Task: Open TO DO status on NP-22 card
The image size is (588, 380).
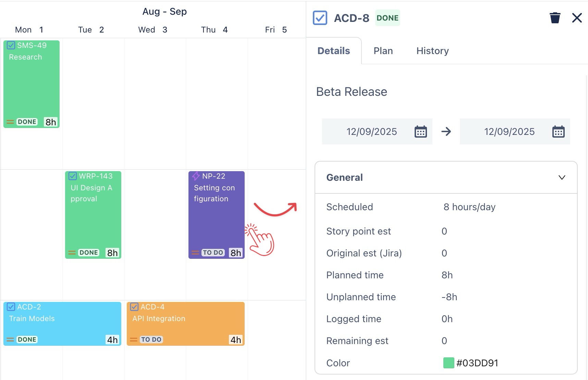Action: pos(213,253)
